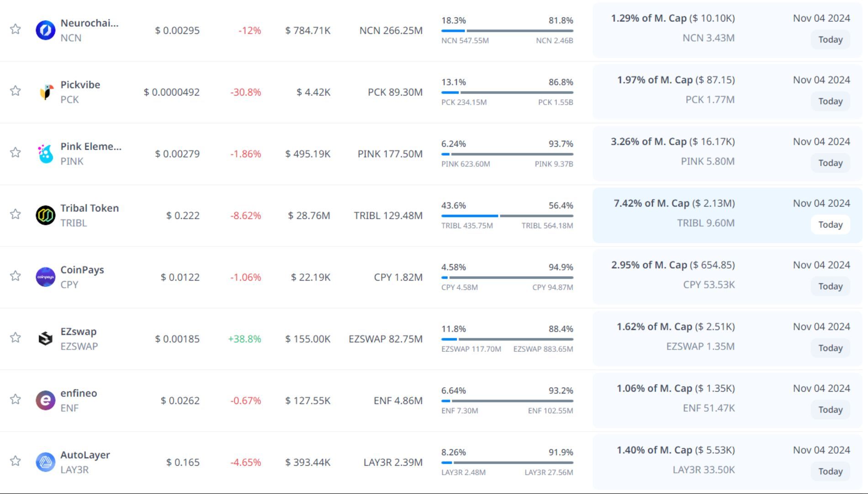Open the enfineo token name link
The width and height of the screenshot is (868, 494).
click(x=79, y=393)
